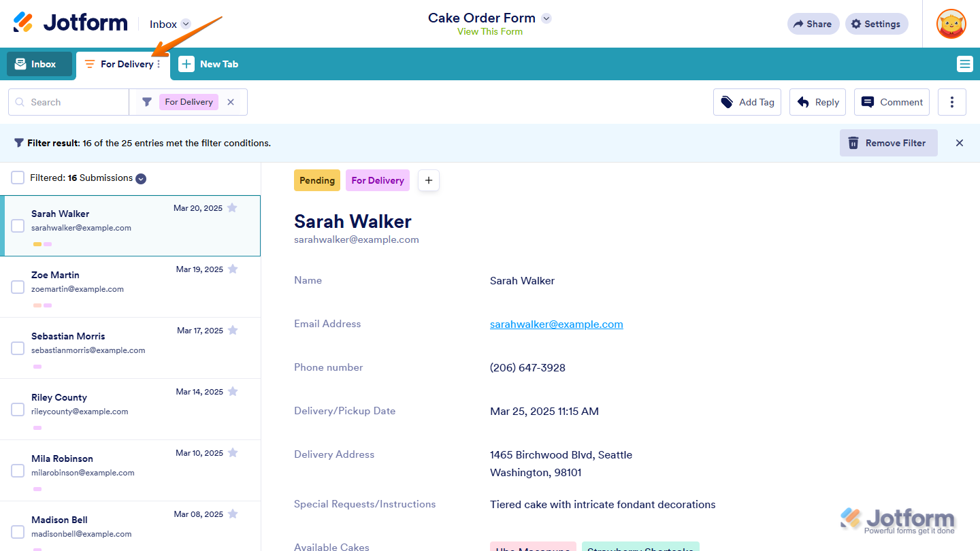
Task: Click the yellow Pending tag
Action: (317, 180)
